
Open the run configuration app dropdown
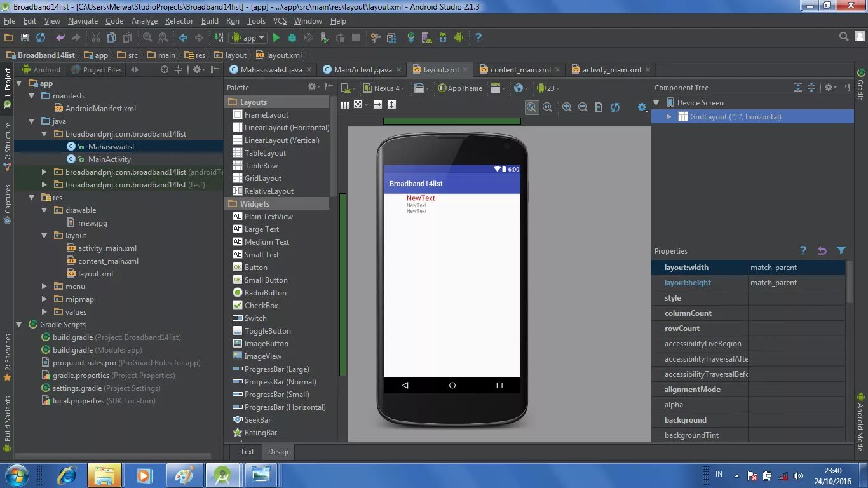coord(249,37)
